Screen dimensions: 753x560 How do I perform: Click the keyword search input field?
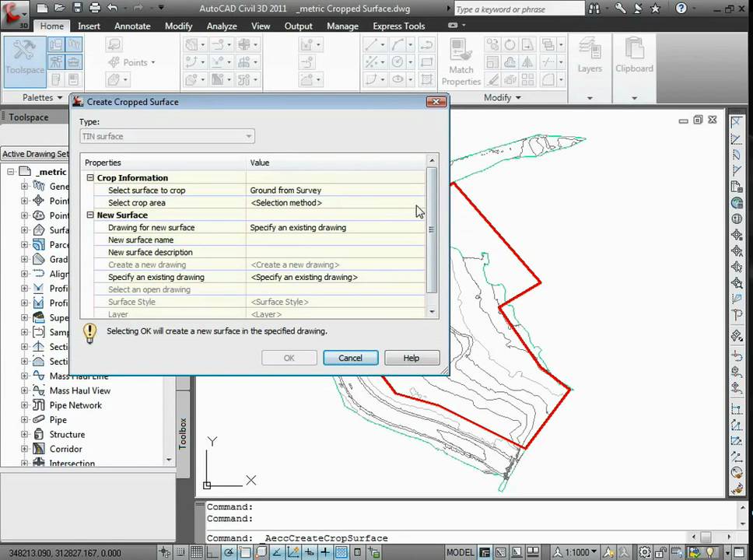(x=519, y=9)
